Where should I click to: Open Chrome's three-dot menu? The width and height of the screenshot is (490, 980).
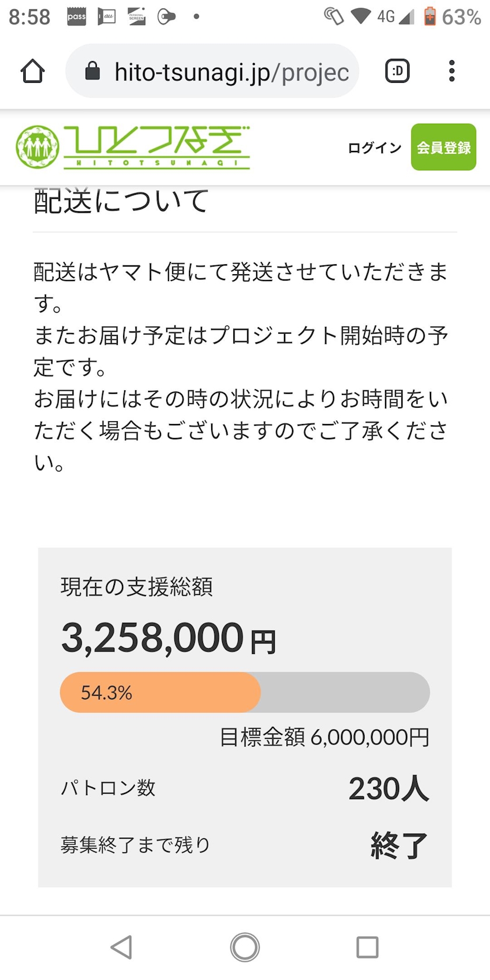(452, 71)
